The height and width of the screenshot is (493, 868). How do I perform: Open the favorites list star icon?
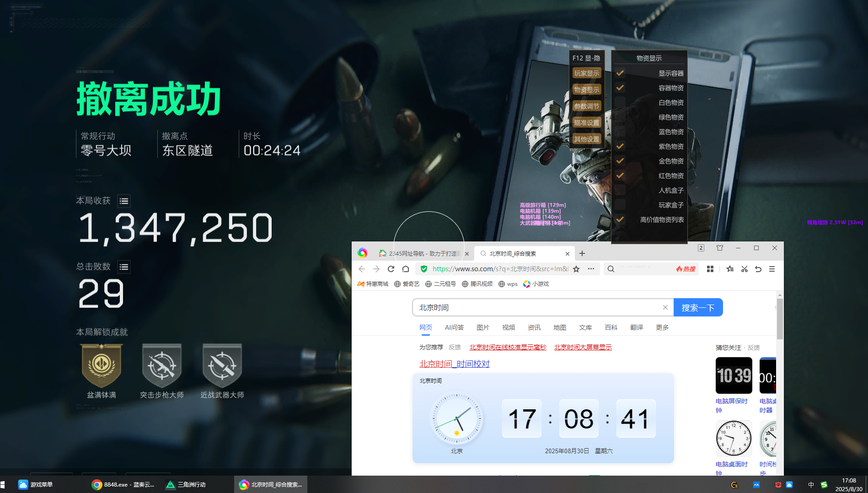click(730, 269)
